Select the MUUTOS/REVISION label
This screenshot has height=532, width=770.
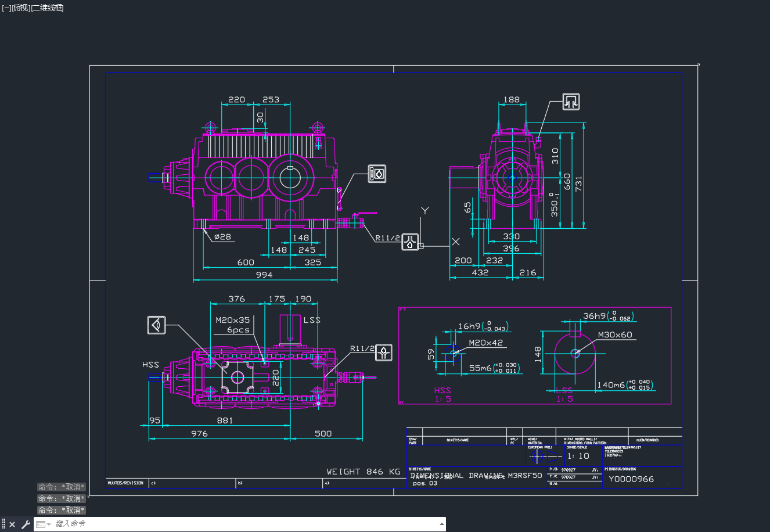point(125,483)
